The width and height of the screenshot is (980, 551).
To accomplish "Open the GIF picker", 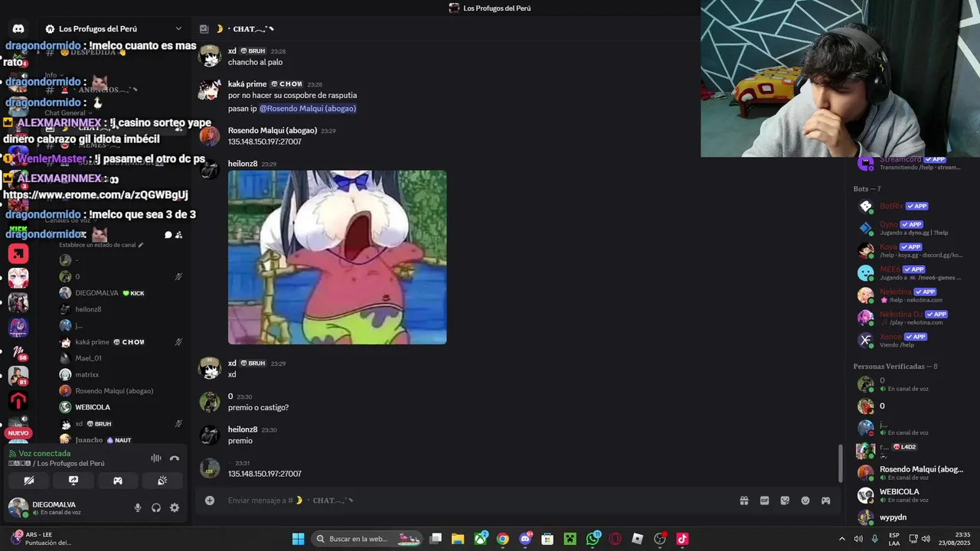I will pos(764,500).
